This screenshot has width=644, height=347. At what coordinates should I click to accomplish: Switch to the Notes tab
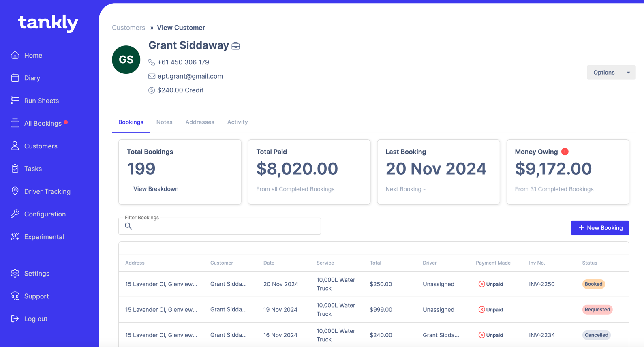point(164,122)
